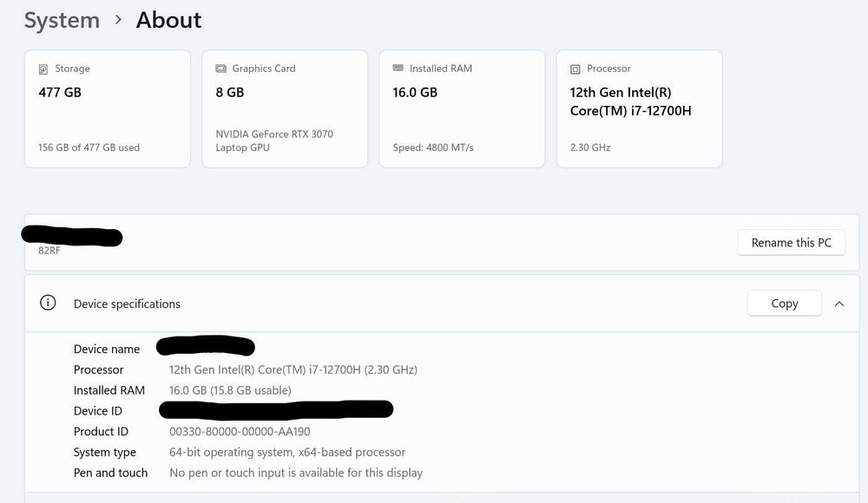
Task: Click the 2.30 GHz text in Processor card
Action: tap(590, 147)
